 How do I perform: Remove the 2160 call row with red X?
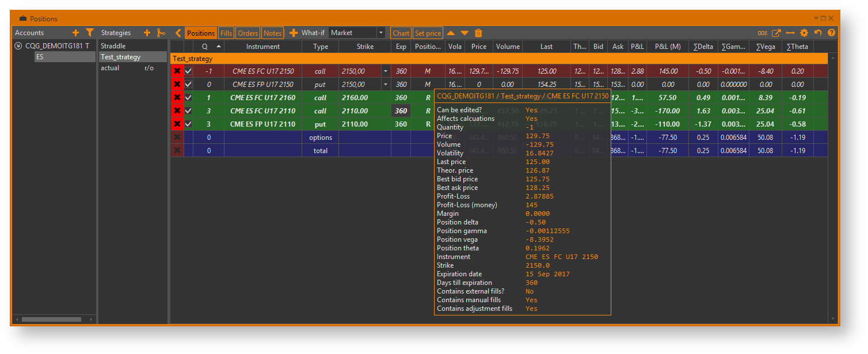(177, 97)
